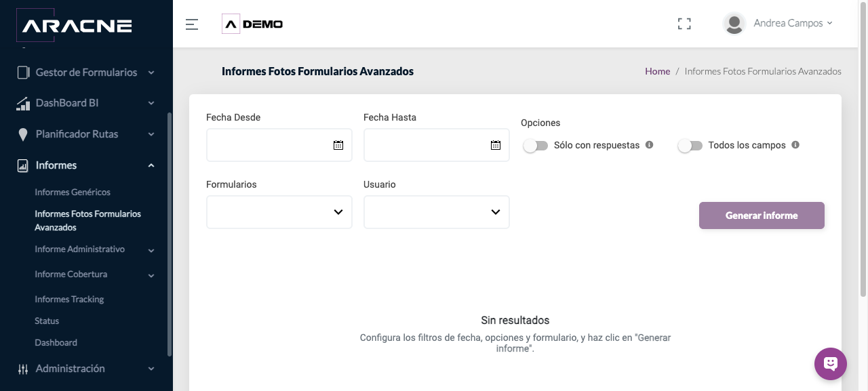
Task: Expand Planificador Rutas chevron
Action: (151, 134)
